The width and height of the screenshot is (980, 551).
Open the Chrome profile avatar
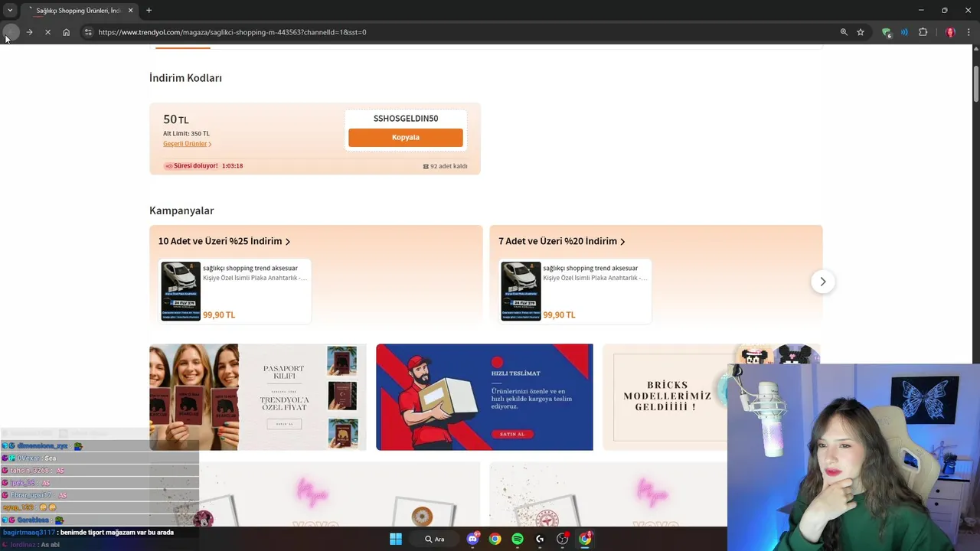[x=950, y=32]
